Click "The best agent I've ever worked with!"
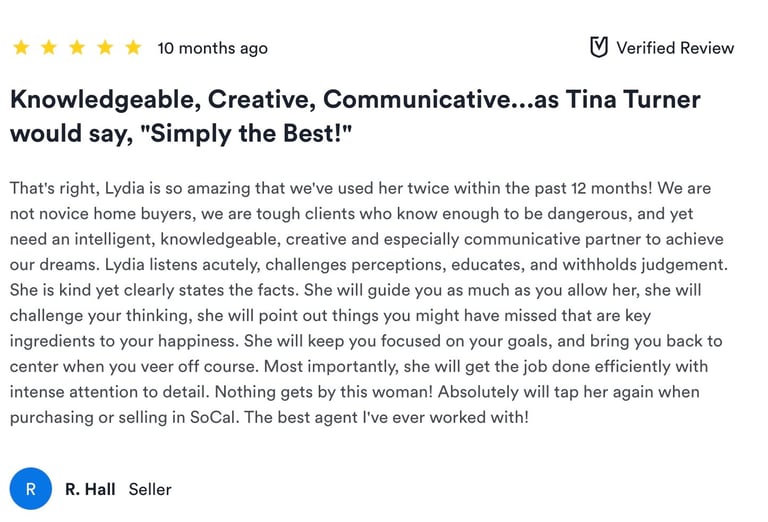 (389, 417)
